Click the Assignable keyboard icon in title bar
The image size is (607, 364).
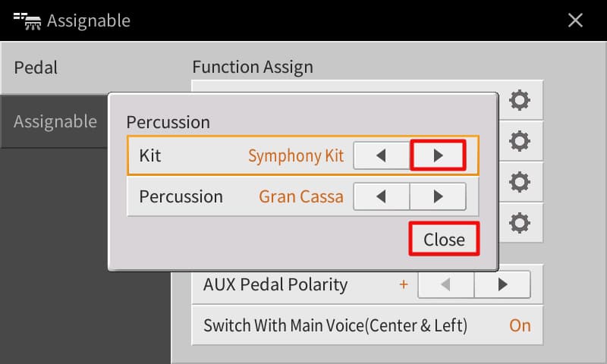pyautogui.click(x=26, y=20)
